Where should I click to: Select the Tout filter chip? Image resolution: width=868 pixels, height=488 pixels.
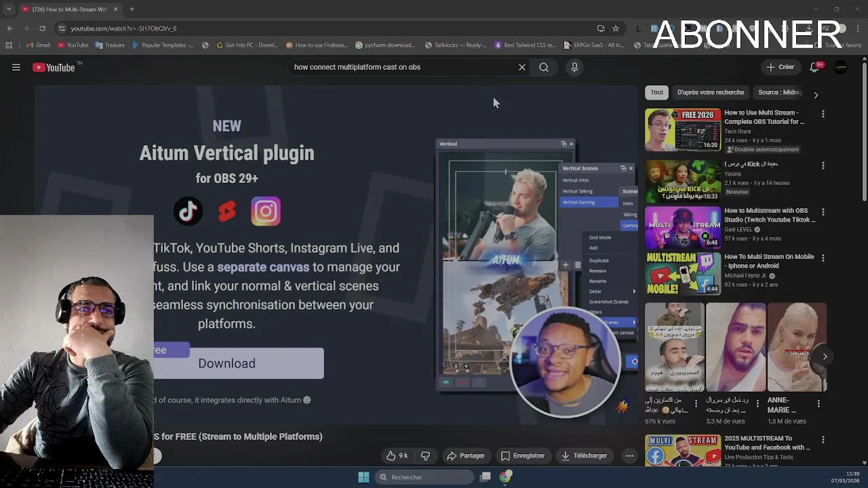pyautogui.click(x=657, y=92)
